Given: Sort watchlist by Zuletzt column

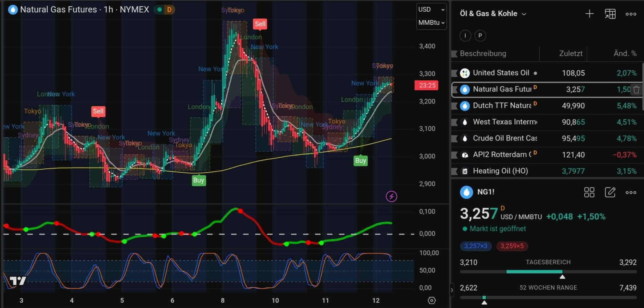Looking at the screenshot, I should 570,53.
